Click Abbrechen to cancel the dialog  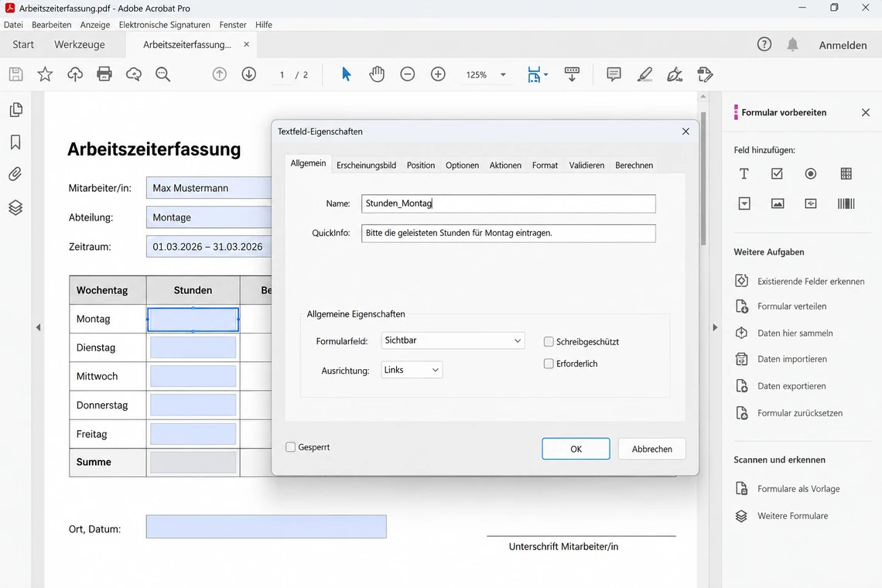coord(652,449)
